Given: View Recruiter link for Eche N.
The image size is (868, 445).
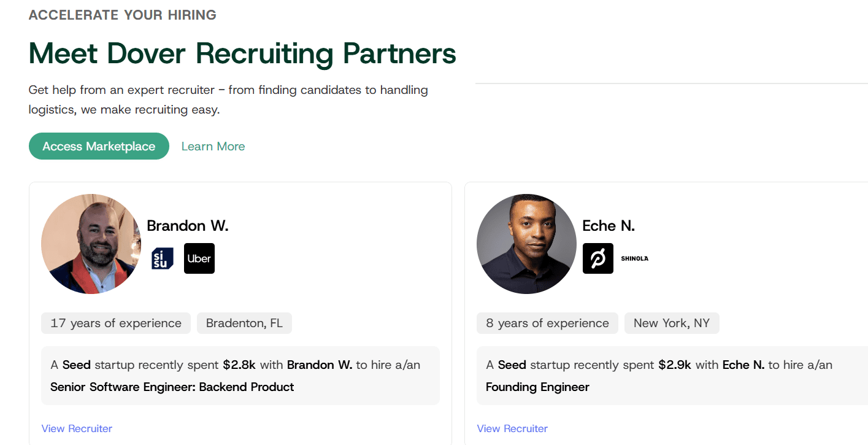Looking at the screenshot, I should point(512,428).
